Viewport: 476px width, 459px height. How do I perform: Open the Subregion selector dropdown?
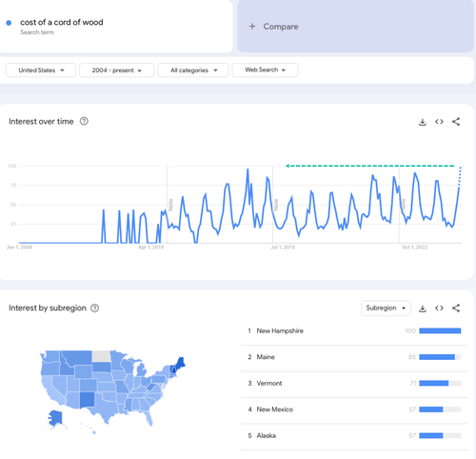pyautogui.click(x=386, y=308)
